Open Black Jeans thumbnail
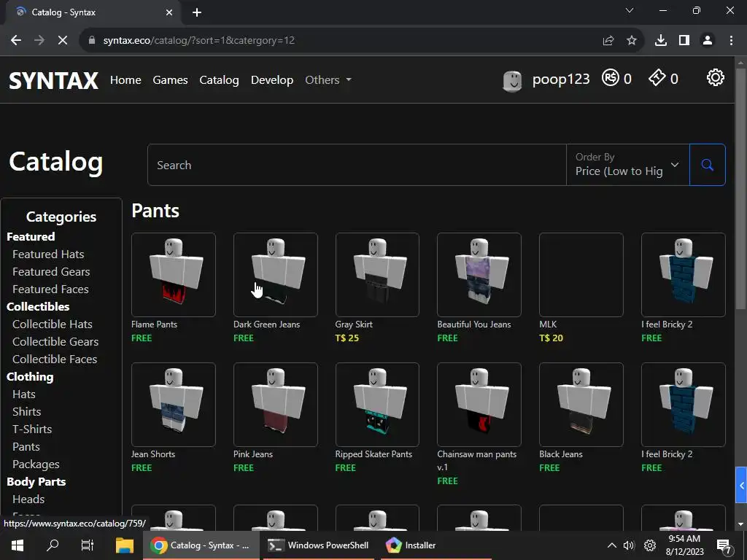This screenshot has width=747, height=560. tap(581, 405)
